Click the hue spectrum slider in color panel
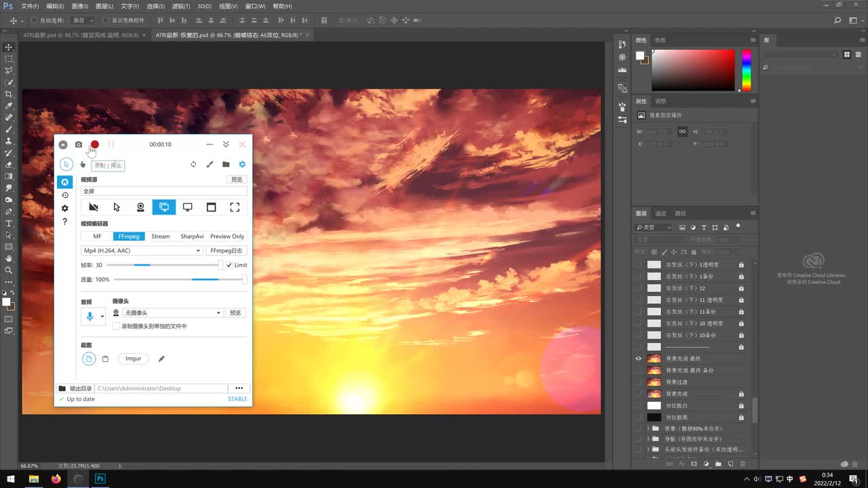The image size is (868, 488). (746, 70)
